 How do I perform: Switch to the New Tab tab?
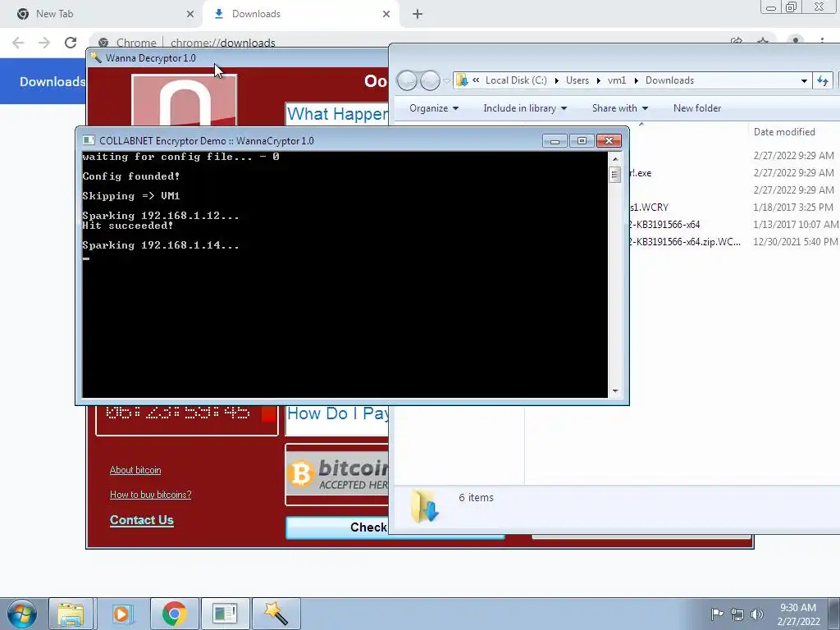101,15
